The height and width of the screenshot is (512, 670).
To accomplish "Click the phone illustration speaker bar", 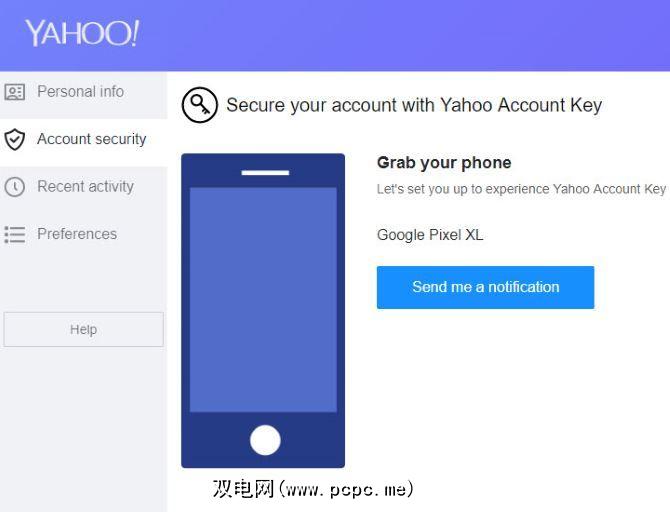I will pos(265,173).
